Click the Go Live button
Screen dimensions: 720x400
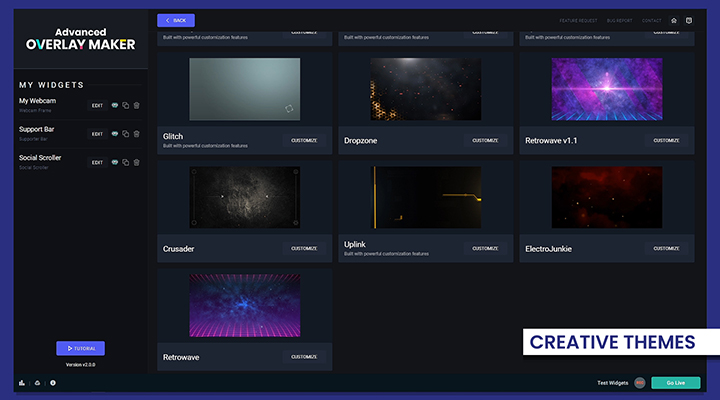676,383
